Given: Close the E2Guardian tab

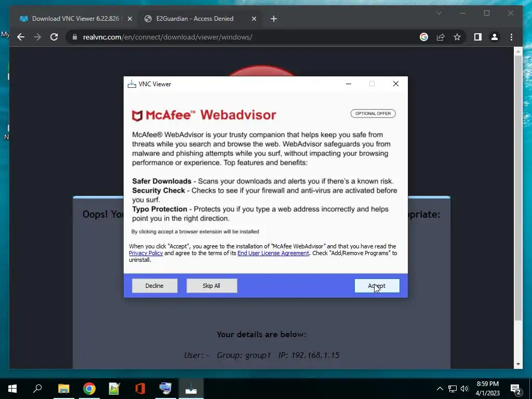Looking at the screenshot, I should point(254,19).
